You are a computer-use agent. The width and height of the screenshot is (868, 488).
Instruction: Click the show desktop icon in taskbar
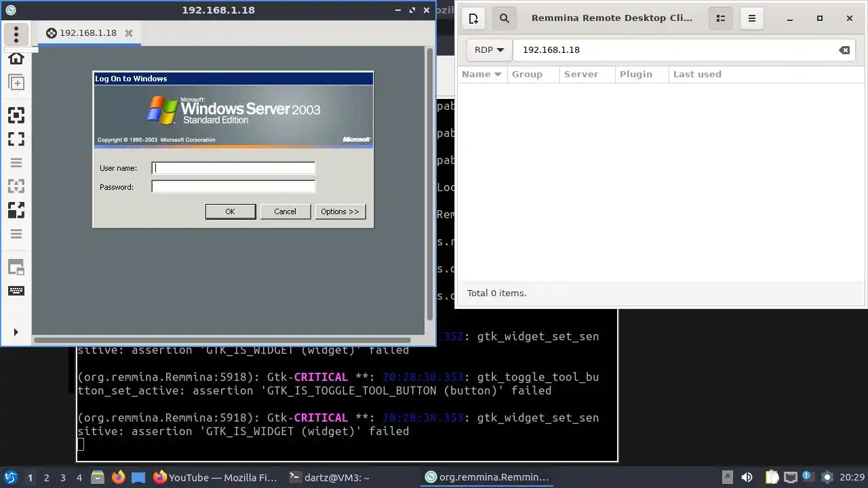(x=138, y=477)
